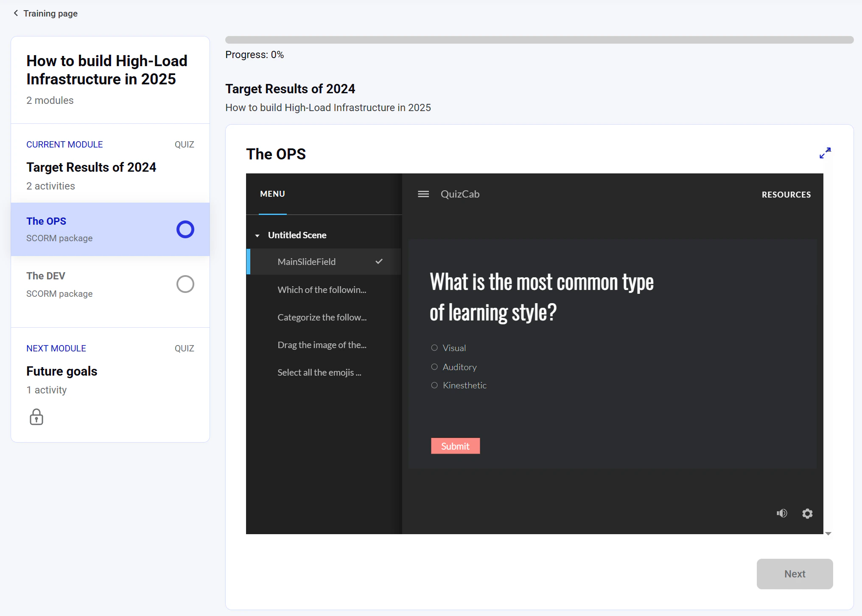
Task: Click the Future goals module title
Action: coord(62,371)
